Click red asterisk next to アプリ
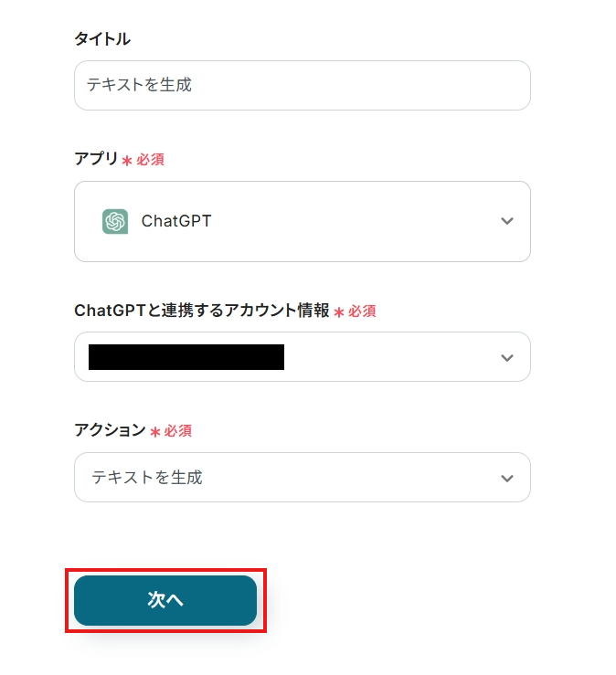Viewport: 616px width, 675px height. point(127,161)
